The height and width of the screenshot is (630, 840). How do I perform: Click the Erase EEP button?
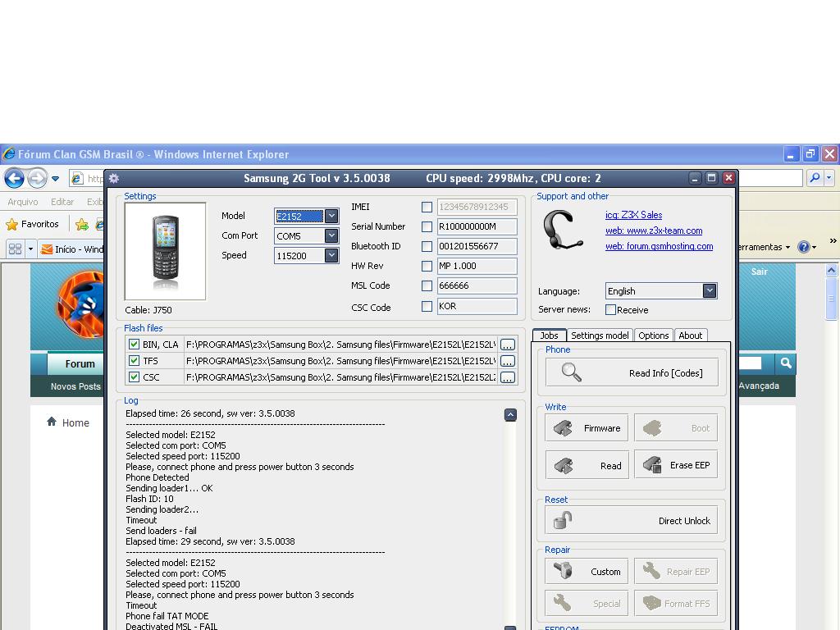(x=676, y=465)
